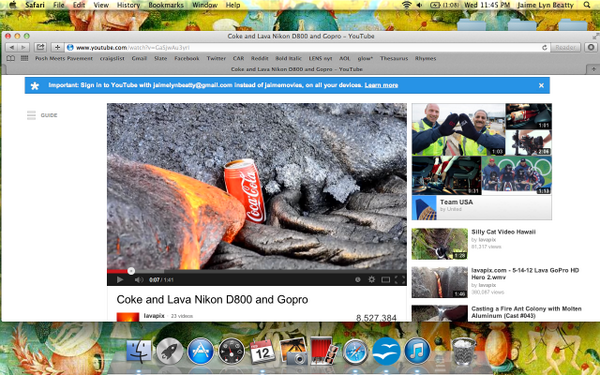Open the Facebook bookmark
The width and height of the screenshot is (600, 375).
(x=187, y=59)
